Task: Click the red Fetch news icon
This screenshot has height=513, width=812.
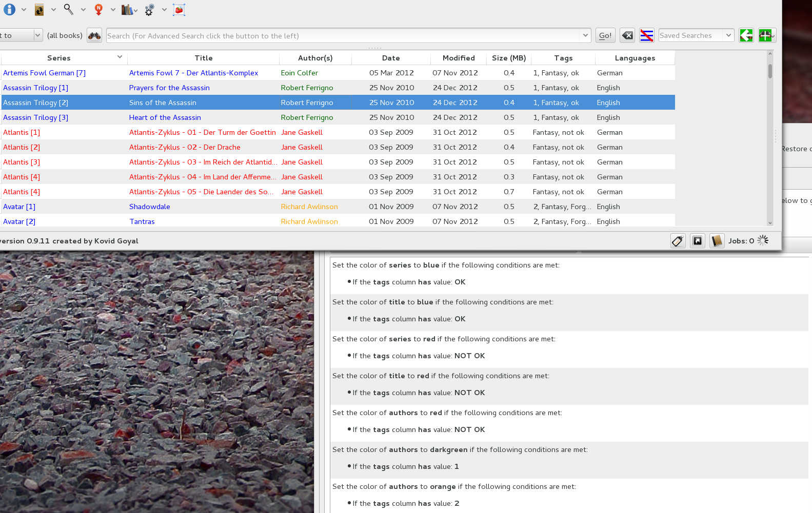Action: [98, 9]
